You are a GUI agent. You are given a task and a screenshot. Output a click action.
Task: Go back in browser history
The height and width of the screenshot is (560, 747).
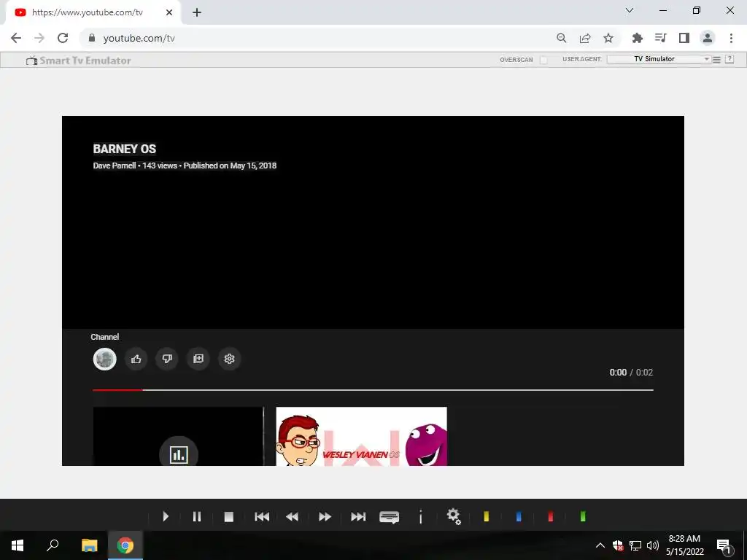click(x=16, y=38)
